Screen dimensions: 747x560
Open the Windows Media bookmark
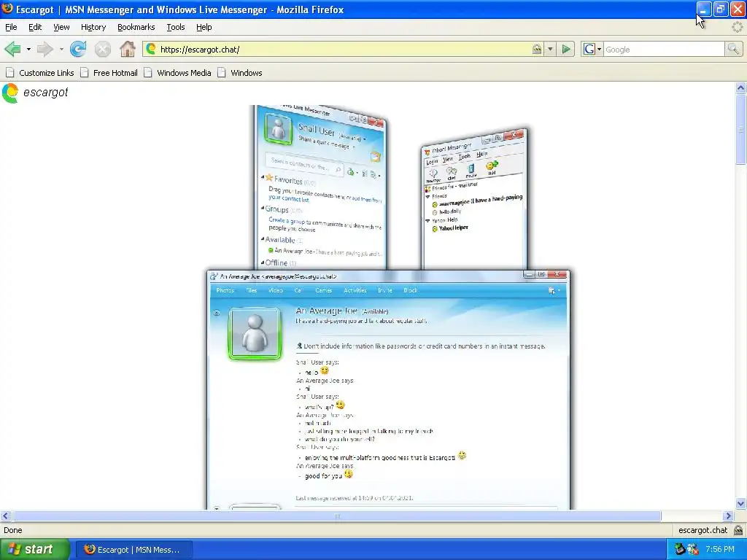(x=178, y=73)
